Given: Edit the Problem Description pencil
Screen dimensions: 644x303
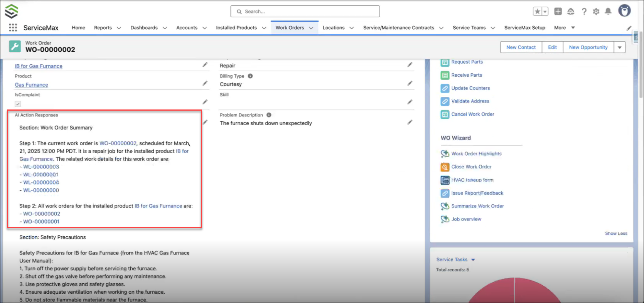Looking at the screenshot, I should pyautogui.click(x=410, y=122).
